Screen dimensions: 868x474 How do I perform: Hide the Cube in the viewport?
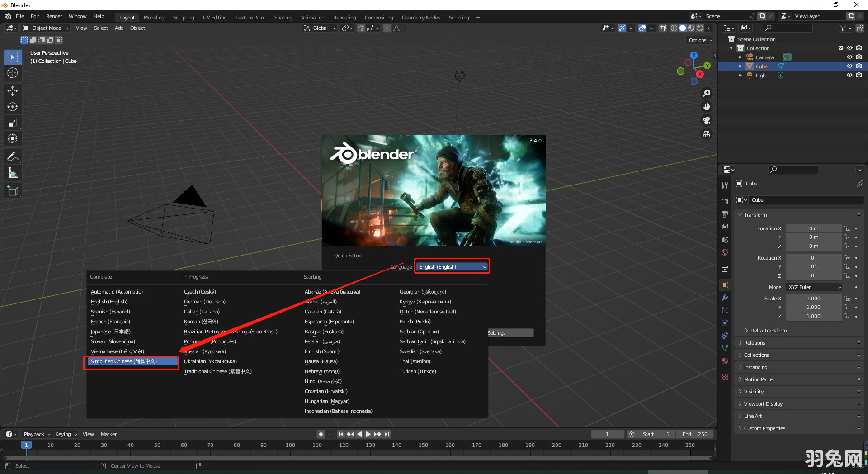[849, 66]
